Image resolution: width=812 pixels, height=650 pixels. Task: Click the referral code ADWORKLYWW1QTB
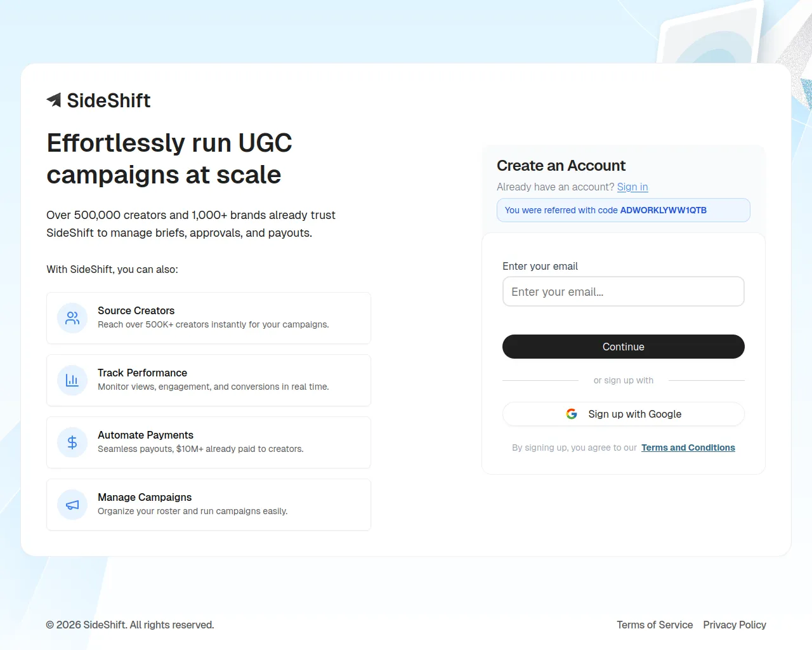664,210
